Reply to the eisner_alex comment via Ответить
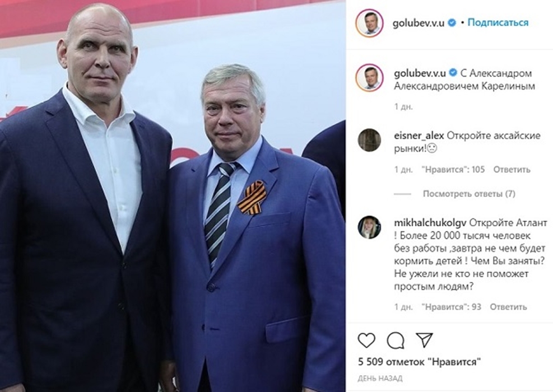 [512, 170]
